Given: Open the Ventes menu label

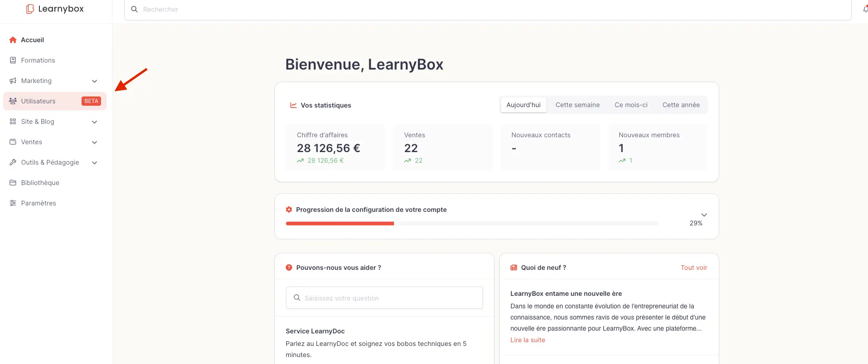Looking at the screenshot, I should 32,142.
